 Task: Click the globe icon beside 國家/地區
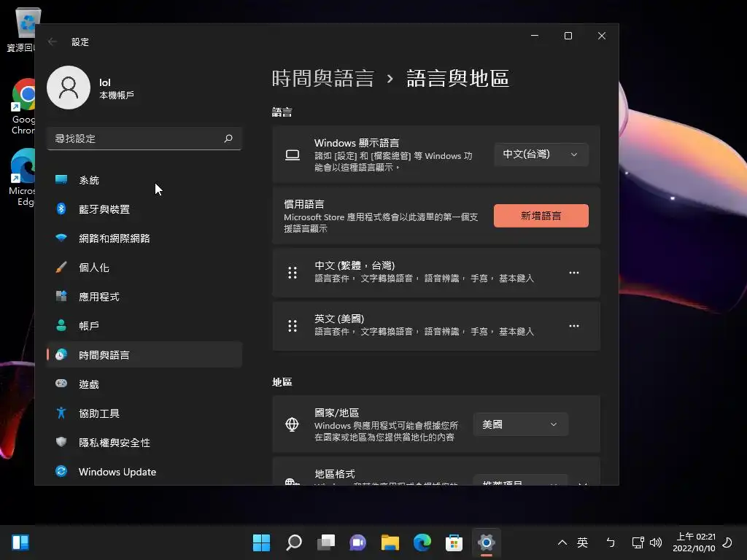click(x=292, y=424)
